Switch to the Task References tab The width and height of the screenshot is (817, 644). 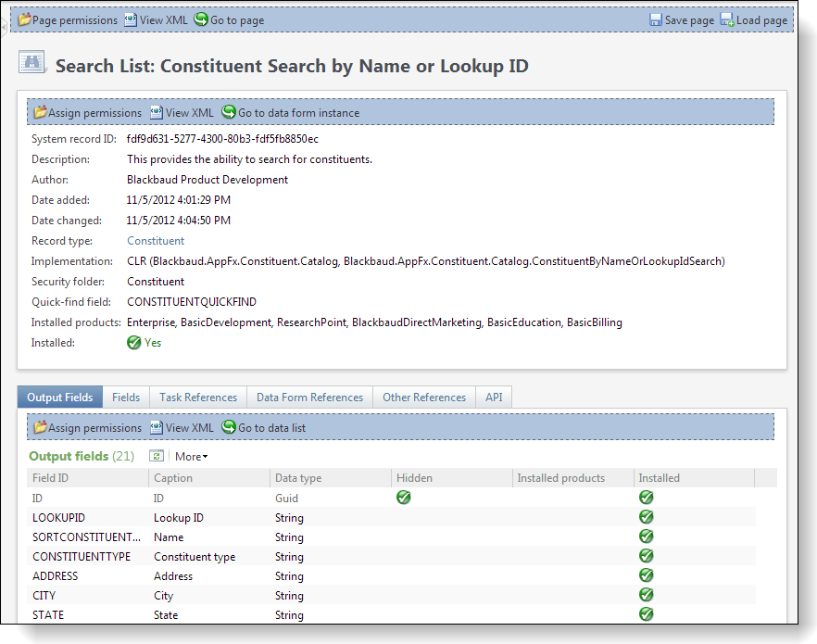point(198,398)
